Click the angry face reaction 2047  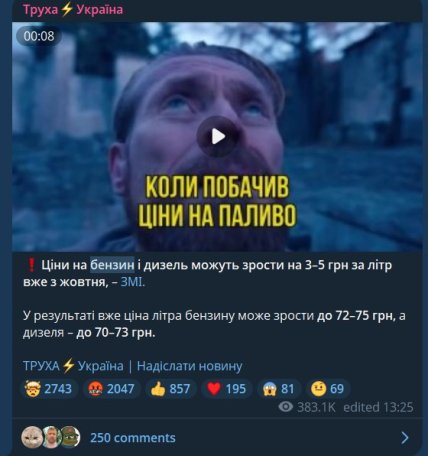pos(111,389)
